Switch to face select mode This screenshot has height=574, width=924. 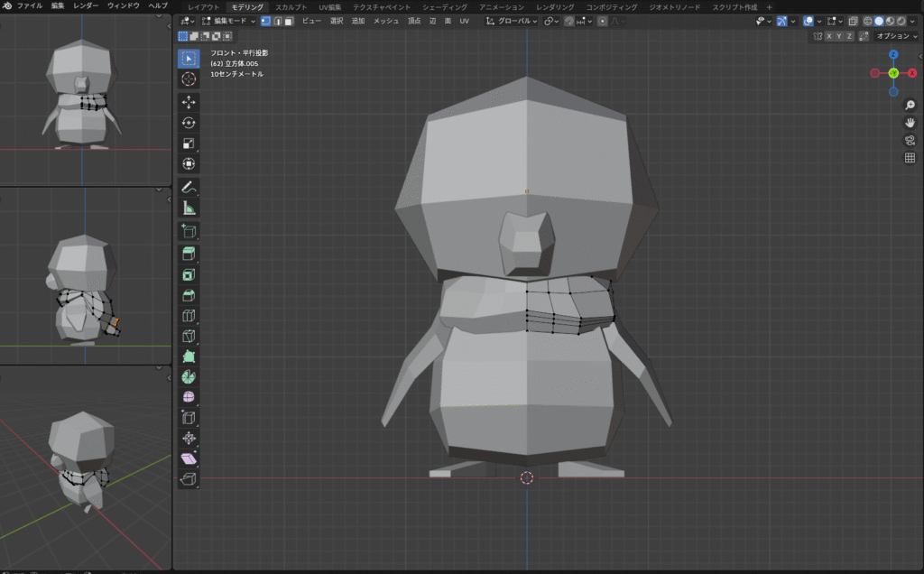[287, 21]
